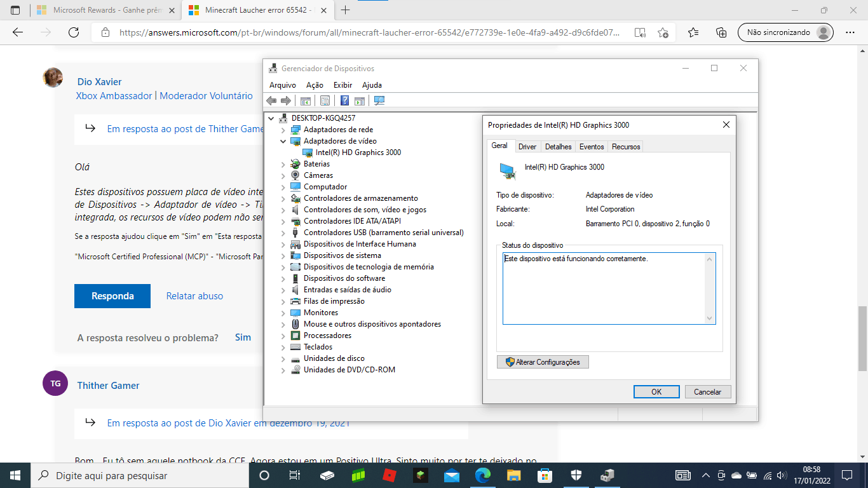
Task: Collapse the DESKTOP-KGQ4257 root node
Action: tap(271, 118)
